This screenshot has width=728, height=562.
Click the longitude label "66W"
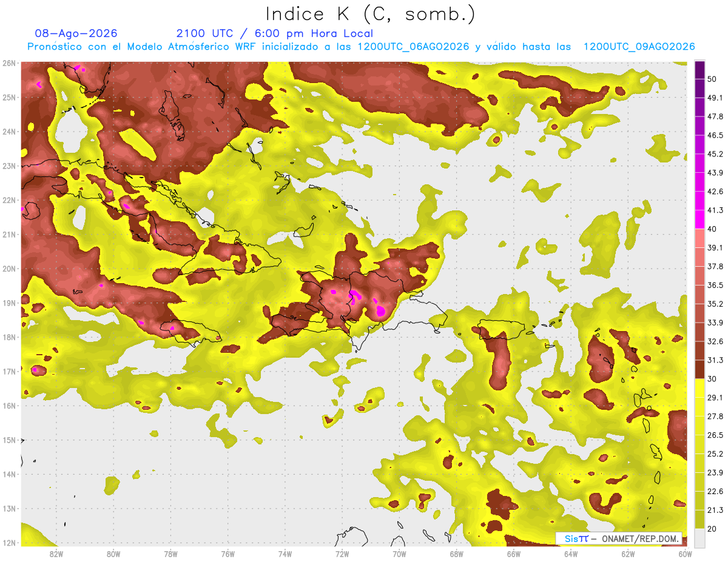(x=513, y=554)
